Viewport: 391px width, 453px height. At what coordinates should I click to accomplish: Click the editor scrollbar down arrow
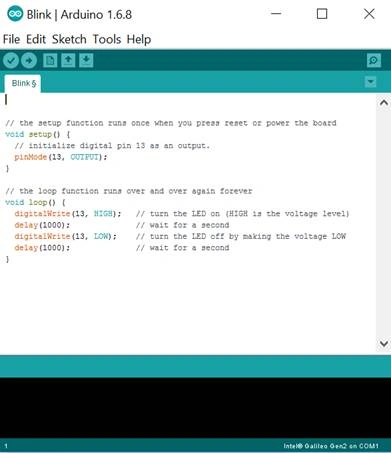[x=384, y=343]
